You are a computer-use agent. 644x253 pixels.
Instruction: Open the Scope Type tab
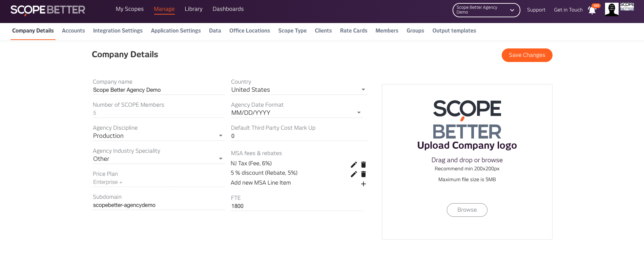pos(292,31)
